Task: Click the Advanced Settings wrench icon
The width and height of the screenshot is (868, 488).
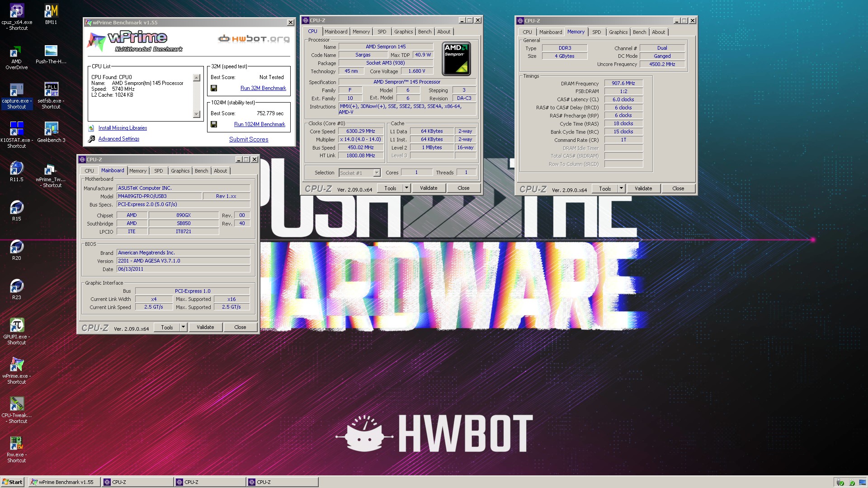Action: click(91, 139)
